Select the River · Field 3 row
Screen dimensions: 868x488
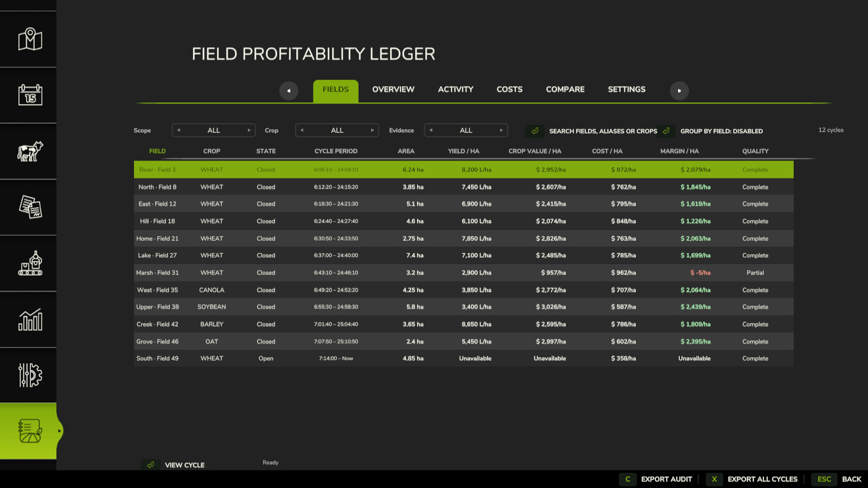[464, 170]
